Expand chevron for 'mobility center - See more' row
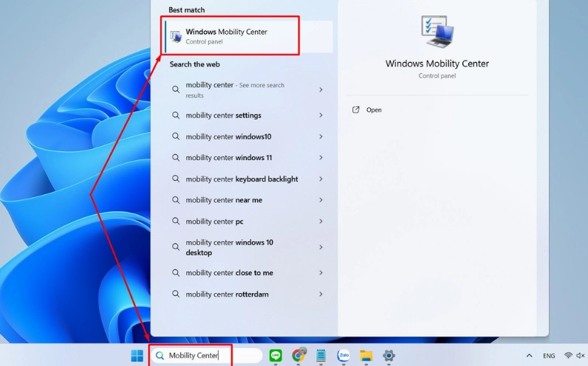Screen dimensions: 588x366 (321, 90)
